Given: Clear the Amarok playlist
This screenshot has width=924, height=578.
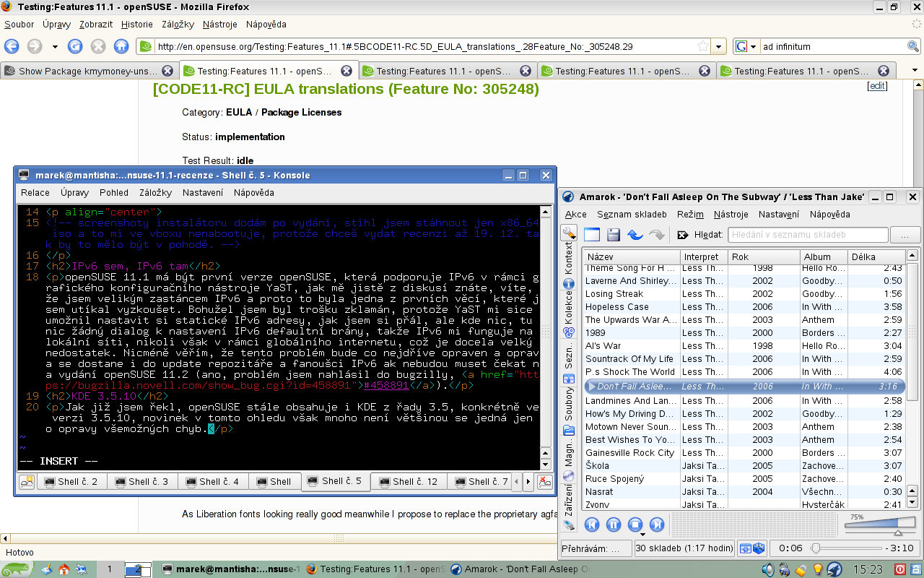Looking at the screenshot, I should (x=592, y=235).
